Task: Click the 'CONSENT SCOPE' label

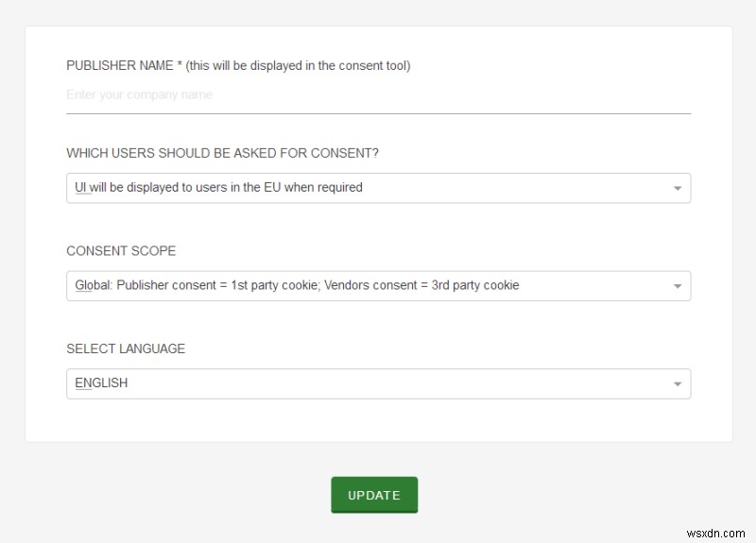Action: 121,251
